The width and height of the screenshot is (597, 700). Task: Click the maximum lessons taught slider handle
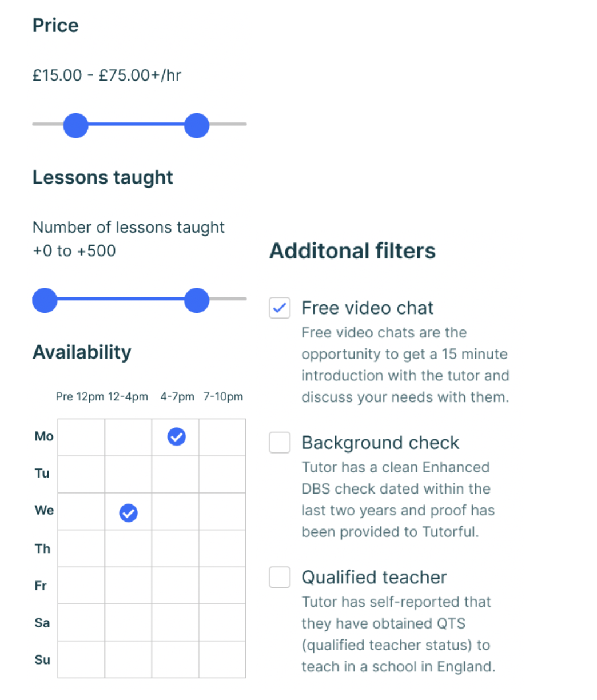pyautogui.click(x=197, y=300)
